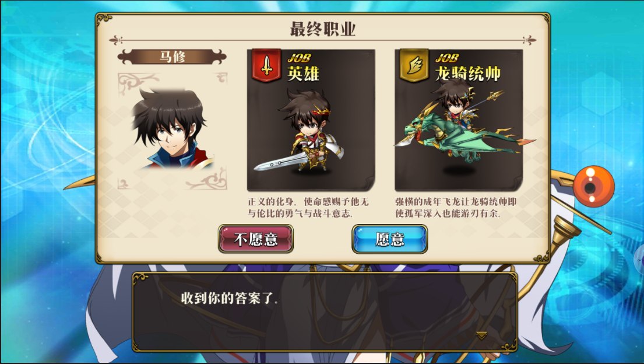Click the dialogue text 收到你的答案了
This screenshot has height=364, width=644.
(x=229, y=298)
